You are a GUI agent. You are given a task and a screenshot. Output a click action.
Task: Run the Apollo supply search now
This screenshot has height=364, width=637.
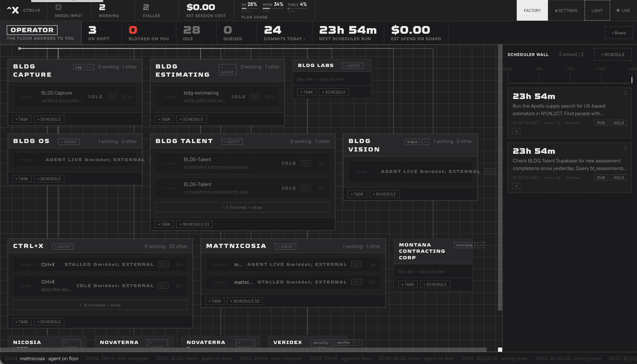601,123
